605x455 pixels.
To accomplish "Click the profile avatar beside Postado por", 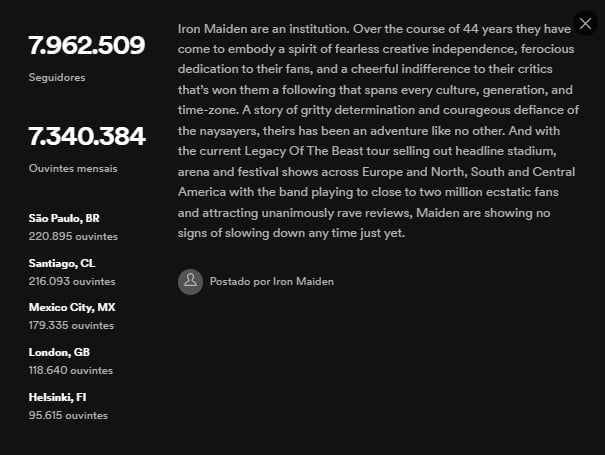I will pyautogui.click(x=190, y=281).
